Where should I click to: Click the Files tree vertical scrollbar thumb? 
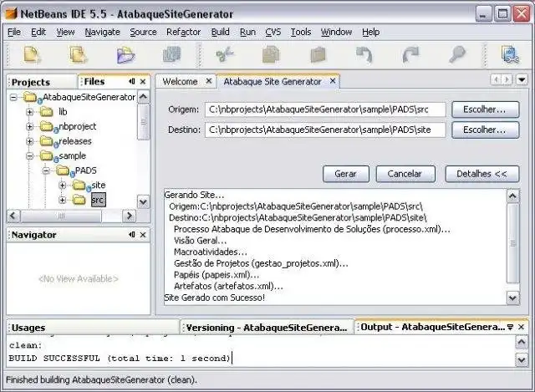click(x=143, y=122)
